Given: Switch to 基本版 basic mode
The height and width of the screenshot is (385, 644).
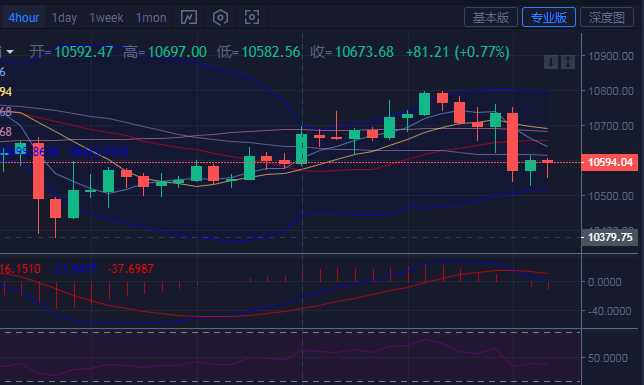Looking at the screenshot, I should pos(491,17).
